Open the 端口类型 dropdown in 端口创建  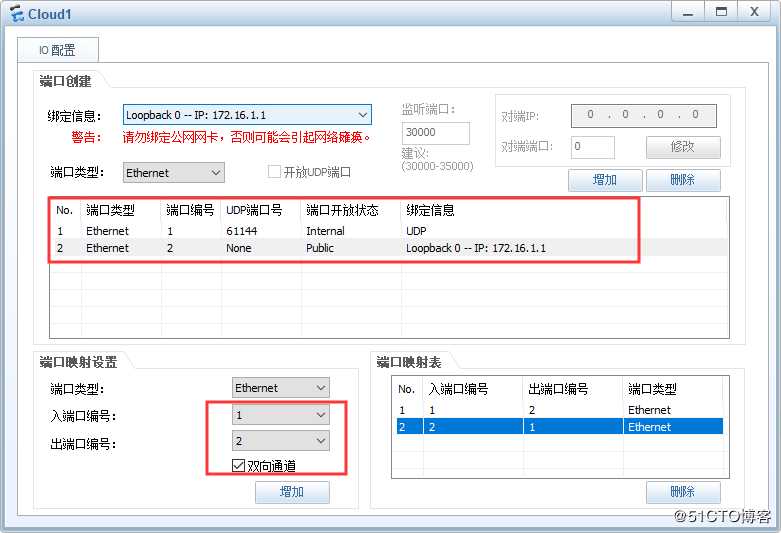pyautogui.click(x=173, y=173)
